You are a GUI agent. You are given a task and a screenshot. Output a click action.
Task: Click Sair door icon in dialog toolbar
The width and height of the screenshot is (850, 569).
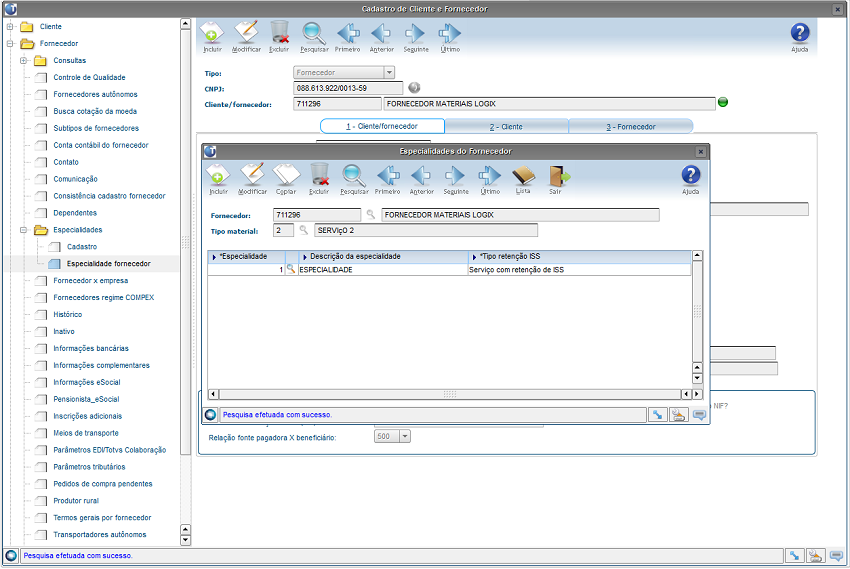point(557,179)
